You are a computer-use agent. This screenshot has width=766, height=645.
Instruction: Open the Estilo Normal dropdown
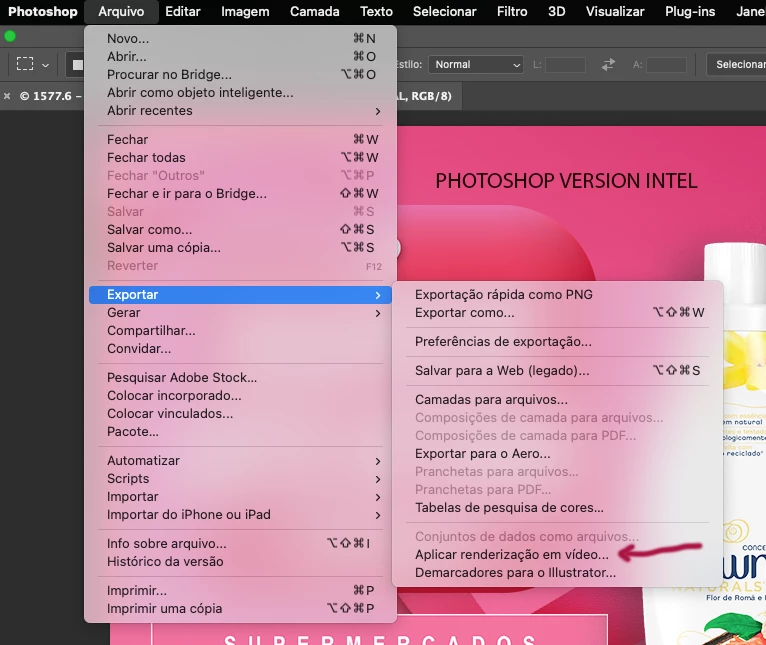(476, 64)
